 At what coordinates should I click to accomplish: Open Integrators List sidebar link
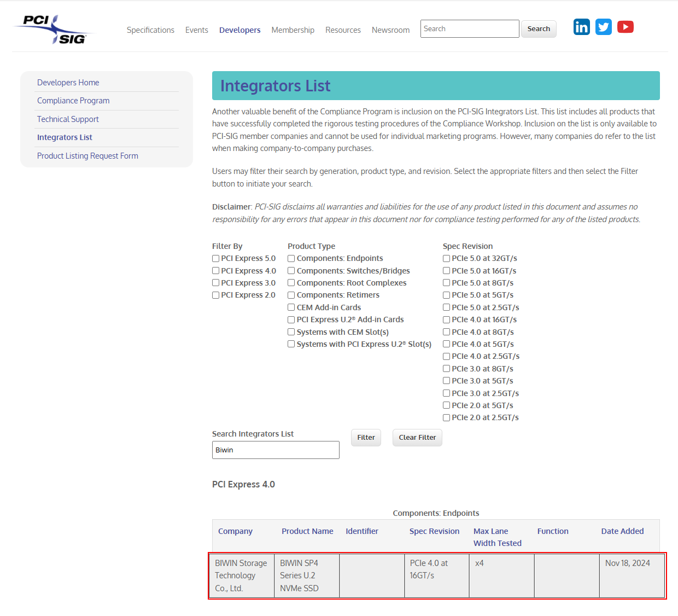click(x=65, y=137)
